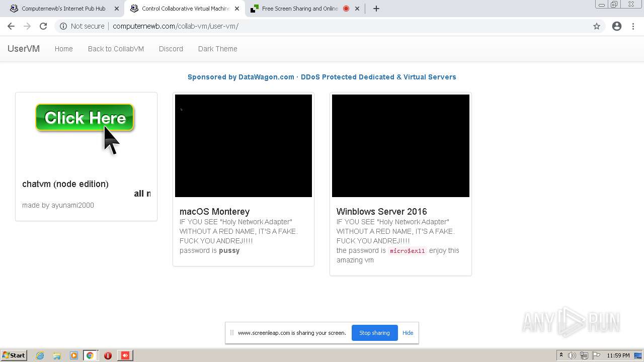This screenshot has height=362, width=644.
Task: Show hidden system tray icons
Action: coord(561,355)
